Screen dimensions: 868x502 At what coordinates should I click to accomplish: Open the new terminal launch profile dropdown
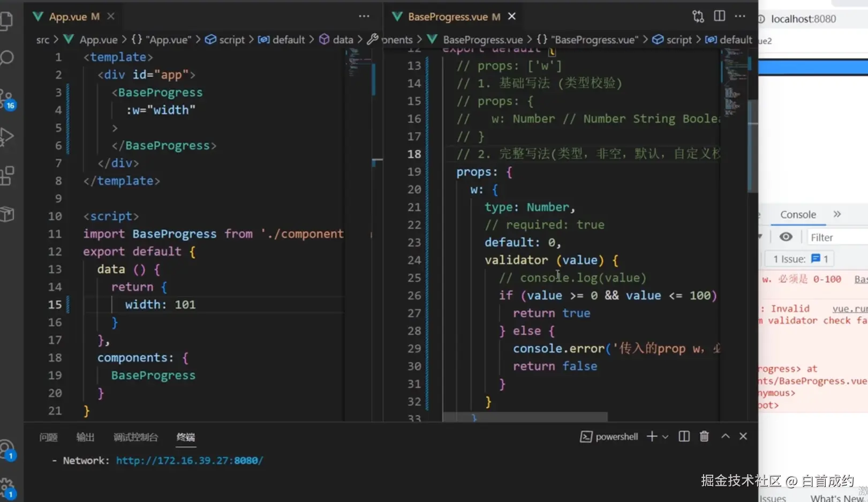pos(665,437)
